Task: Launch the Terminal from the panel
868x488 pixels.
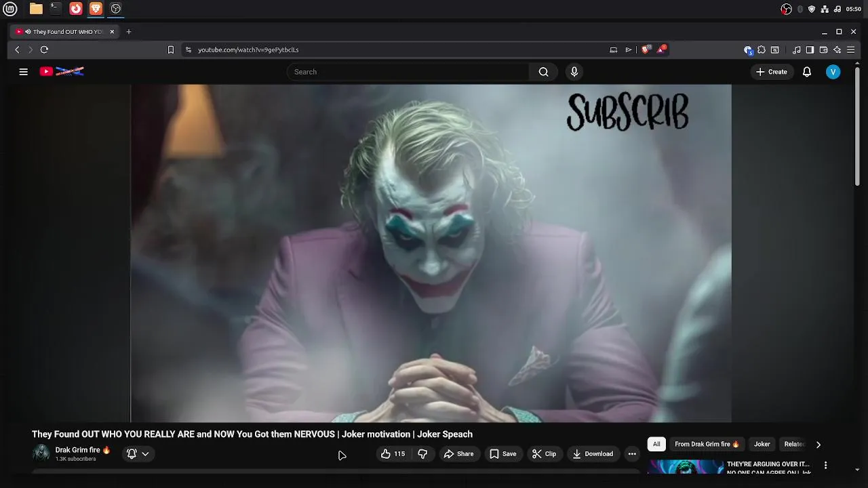Action: point(56,9)
